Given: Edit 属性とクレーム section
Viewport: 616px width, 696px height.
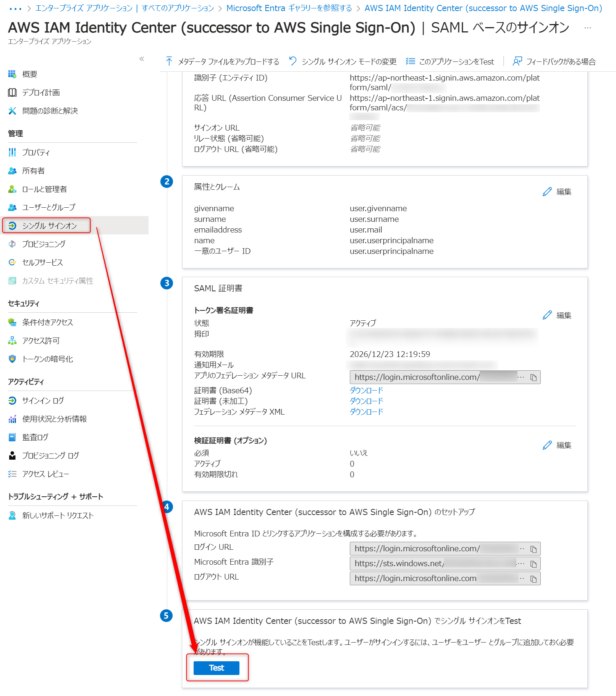Looking at the screenshot, I should tap(557, 192).
